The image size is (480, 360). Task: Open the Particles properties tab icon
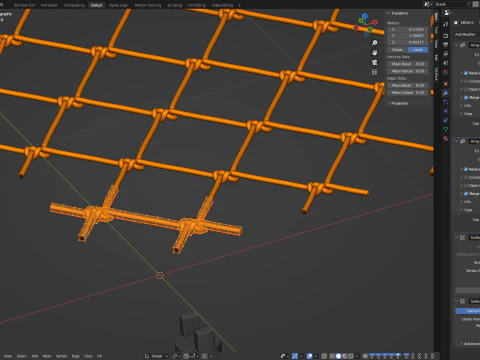point(446,102)
